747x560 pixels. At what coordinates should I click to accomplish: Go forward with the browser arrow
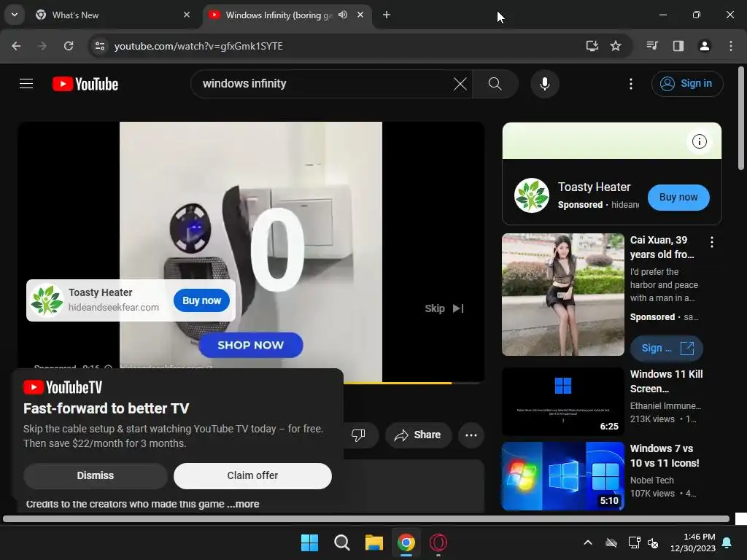(x=42, y=46)
